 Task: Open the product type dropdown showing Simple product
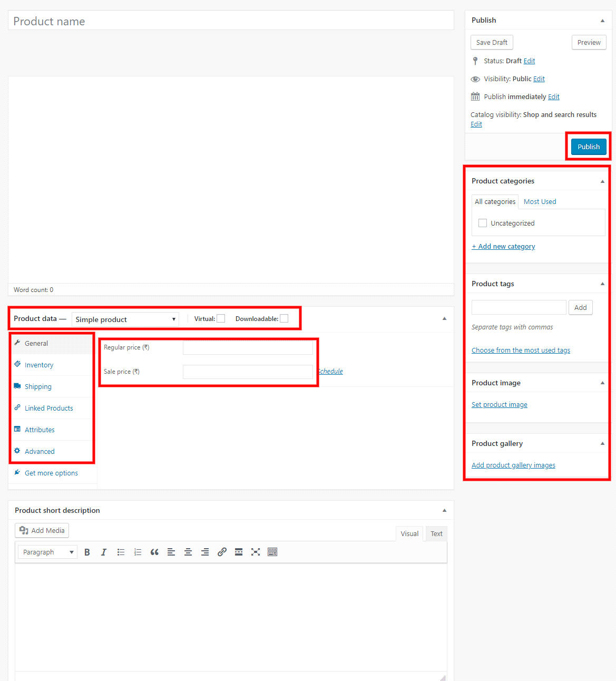pos(125,319)
